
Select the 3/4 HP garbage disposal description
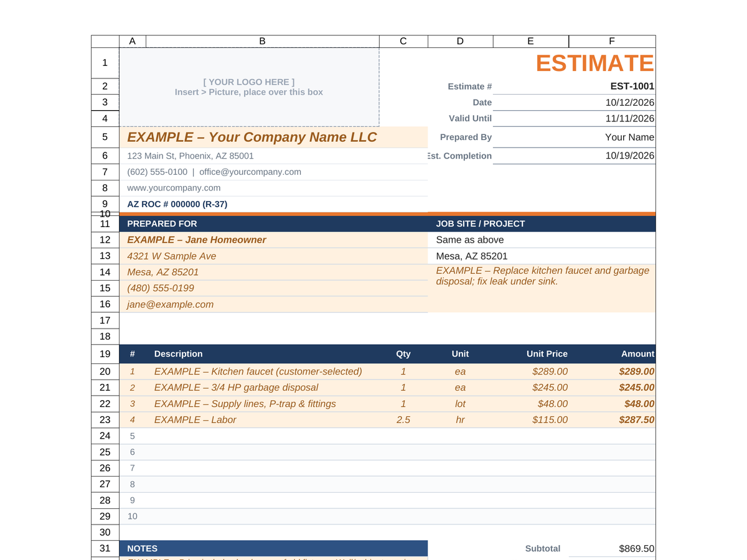pyautogui.click(x=263, y=388)
